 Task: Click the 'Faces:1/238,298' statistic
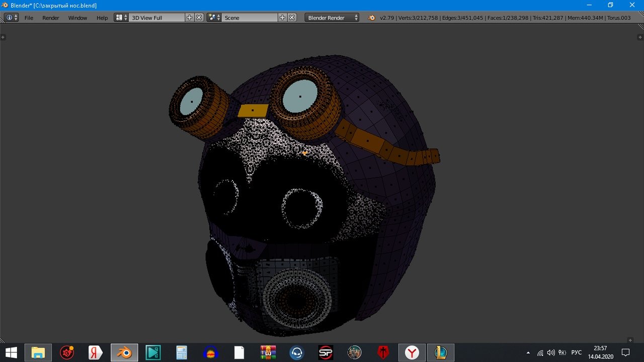(x=507, y=18)
